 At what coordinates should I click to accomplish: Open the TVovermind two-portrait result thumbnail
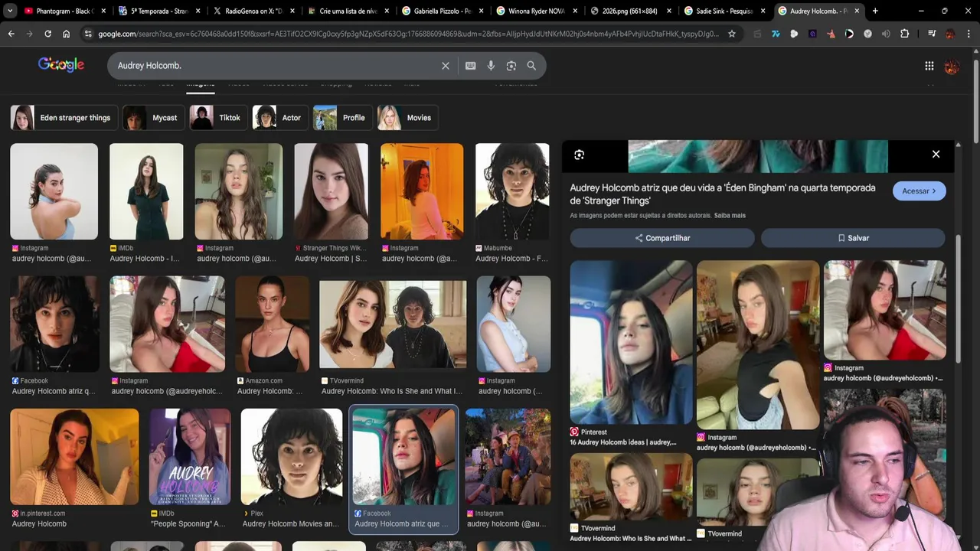[x=393, y=324]
